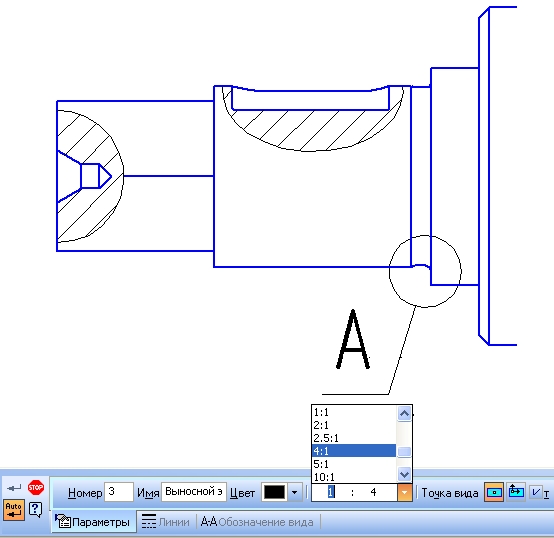Click the letter A view label
This screenshot has width=554, height=538.
pyautogui.click(x=353, y=339)
